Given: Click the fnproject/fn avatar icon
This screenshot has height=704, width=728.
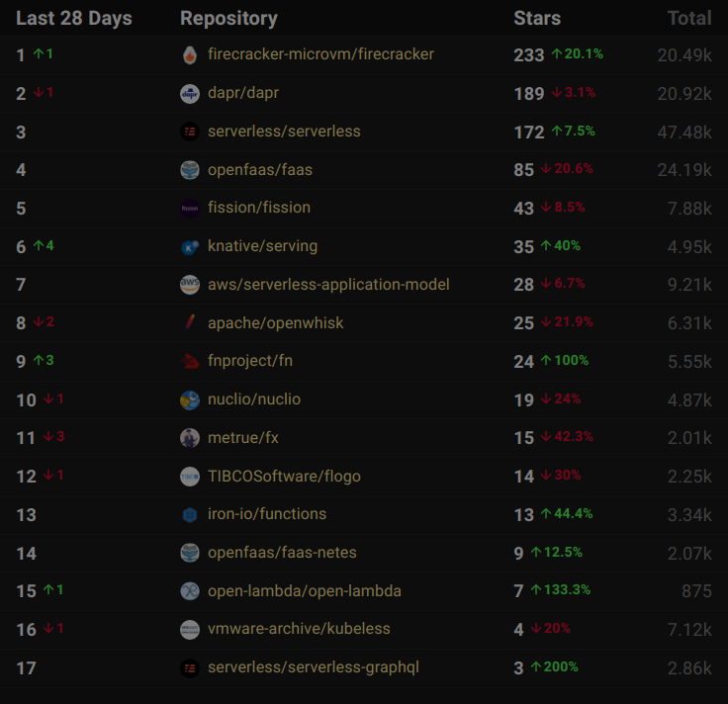Looking at the screenshot, I should [190, 362].
